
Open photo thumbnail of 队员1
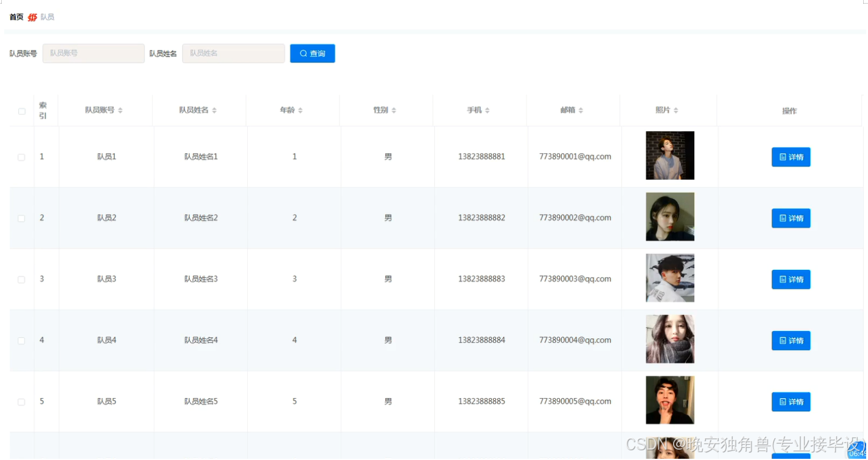[x=670, y=156]
